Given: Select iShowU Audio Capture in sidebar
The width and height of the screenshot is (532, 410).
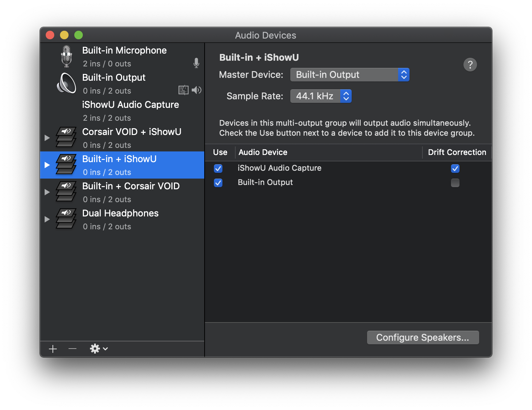Looking at the screenshot, I should (x=130, y=105).
